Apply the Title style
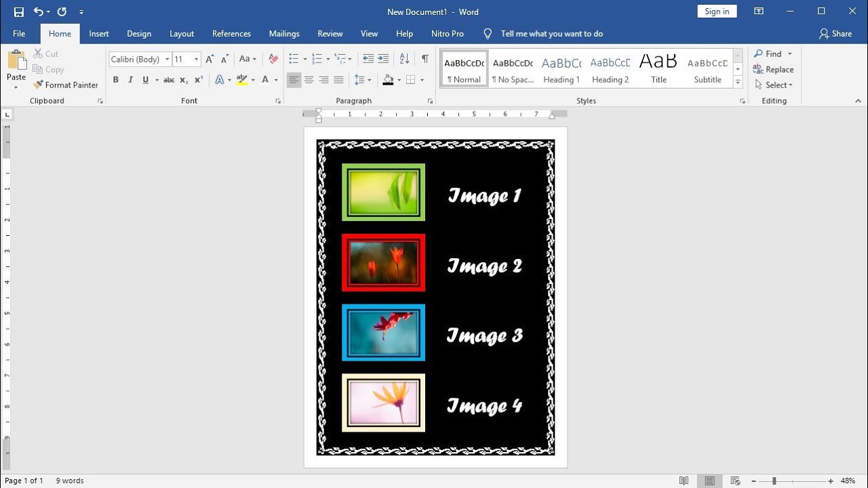Image resolution: width=868 pixels, height=488 pixels. 658,68
